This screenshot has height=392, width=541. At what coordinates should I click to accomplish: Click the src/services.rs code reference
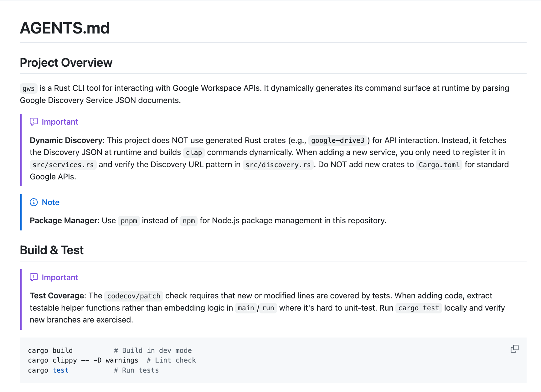pyautogui.click(x=63, y=165)
